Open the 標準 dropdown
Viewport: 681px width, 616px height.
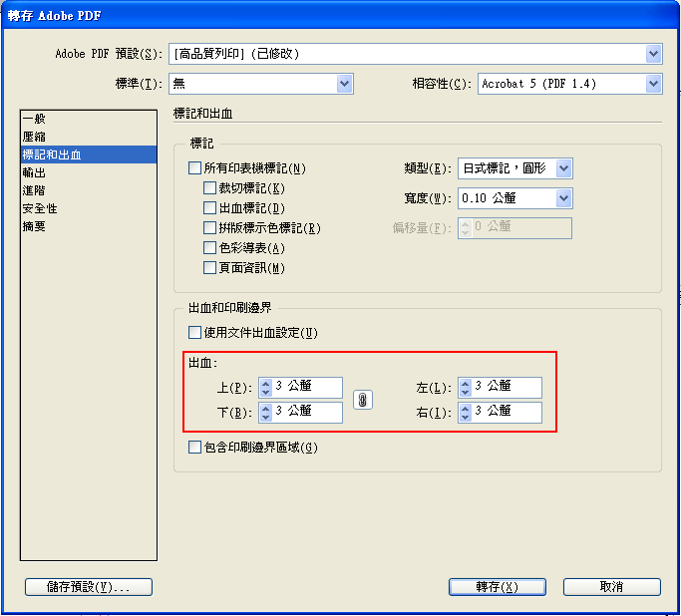[261, 84]
